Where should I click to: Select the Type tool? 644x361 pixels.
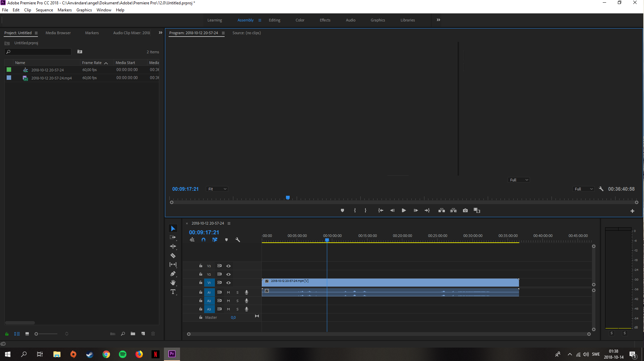coord(173,292)
